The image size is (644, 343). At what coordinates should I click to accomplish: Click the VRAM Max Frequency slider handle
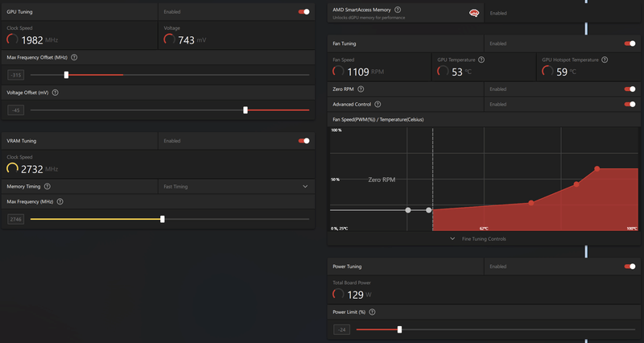coord(163,219)
